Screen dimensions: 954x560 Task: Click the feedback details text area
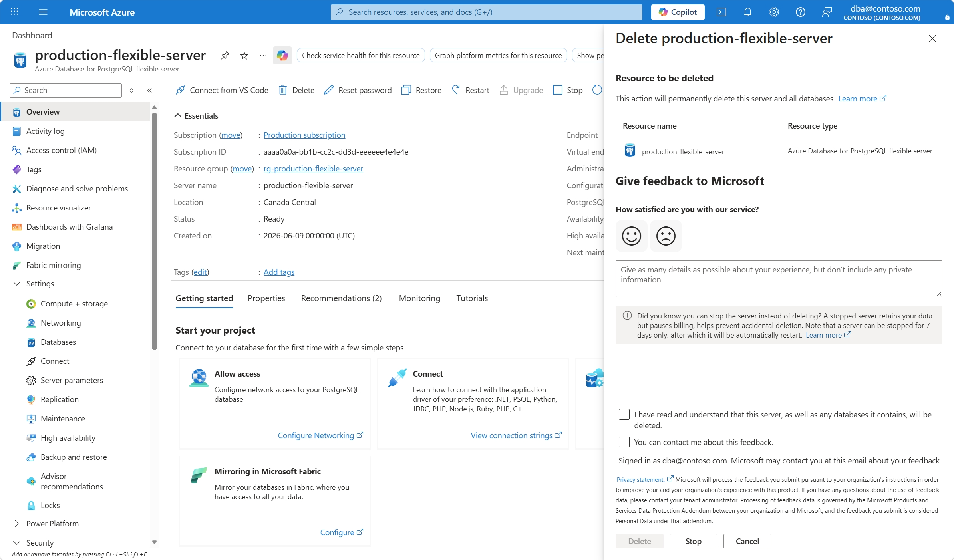779,279
